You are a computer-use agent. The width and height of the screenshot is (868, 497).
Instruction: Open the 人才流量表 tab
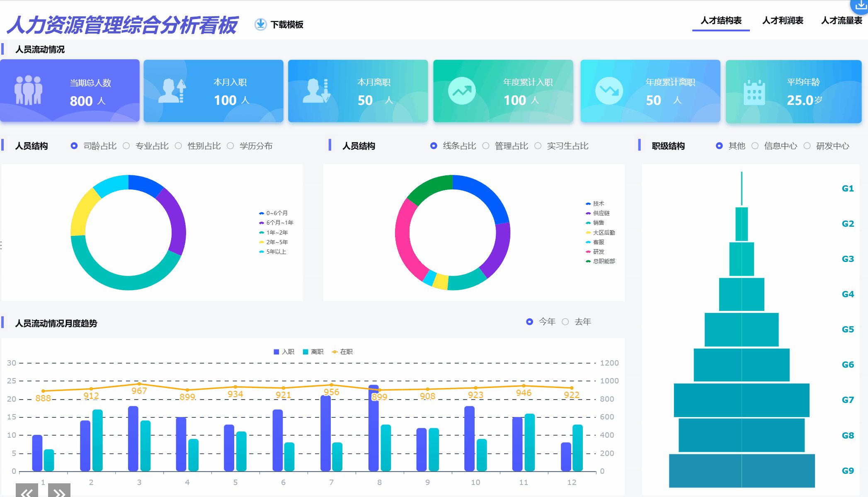point(841,21)
